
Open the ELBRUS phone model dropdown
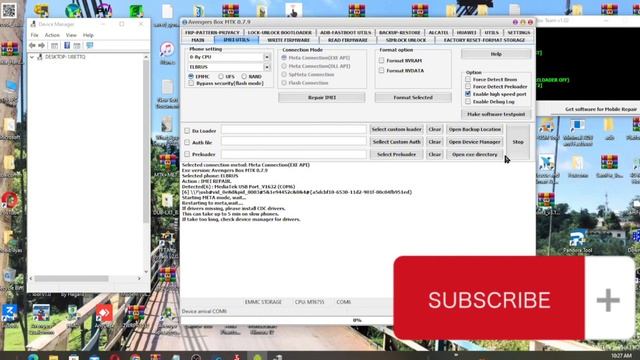(267, 67)
